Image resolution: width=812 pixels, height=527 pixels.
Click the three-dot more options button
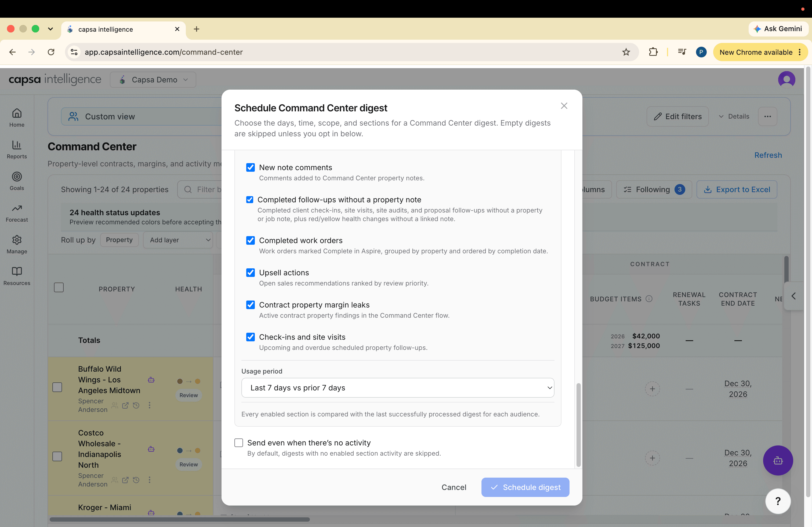(x=768, y=116)
